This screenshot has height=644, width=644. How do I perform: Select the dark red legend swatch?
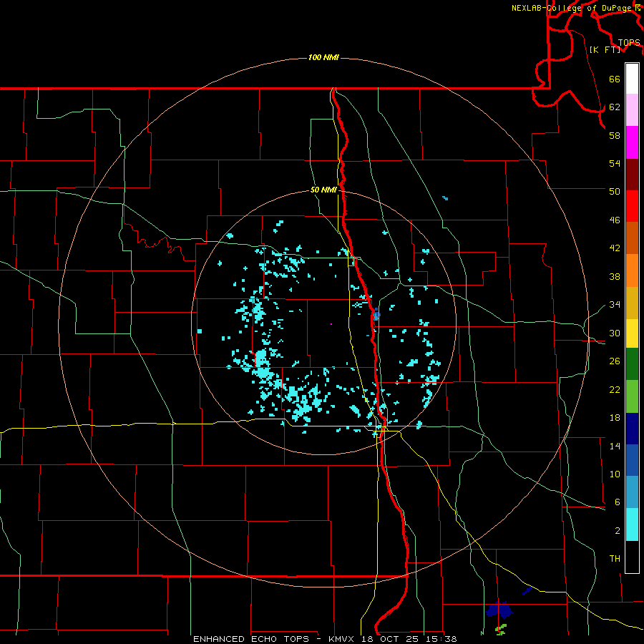[x=632, y=175]
